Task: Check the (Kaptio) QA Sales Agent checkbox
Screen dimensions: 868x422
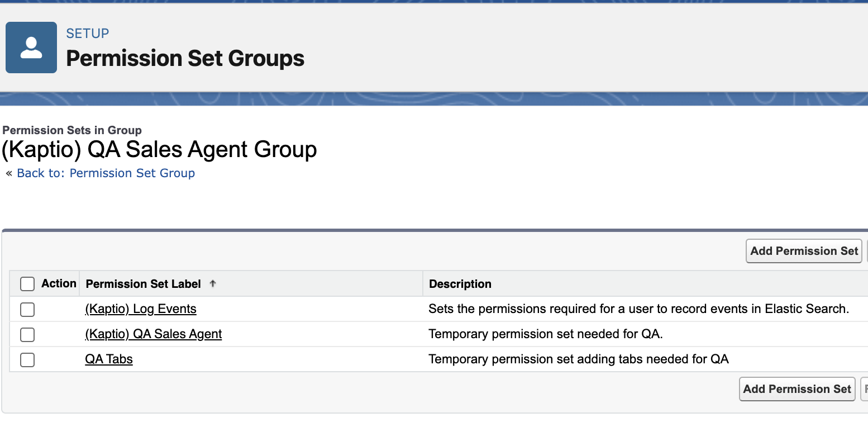Action: (27, 334)
